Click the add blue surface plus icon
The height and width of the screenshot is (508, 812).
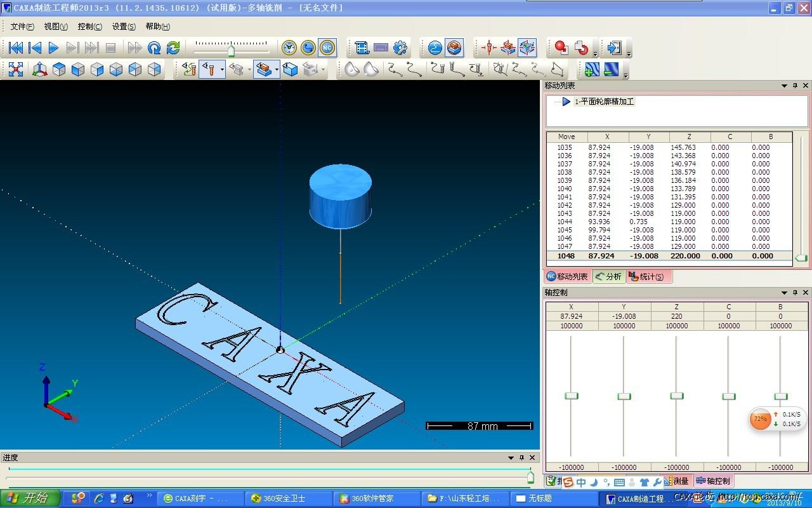click(592, 69)
